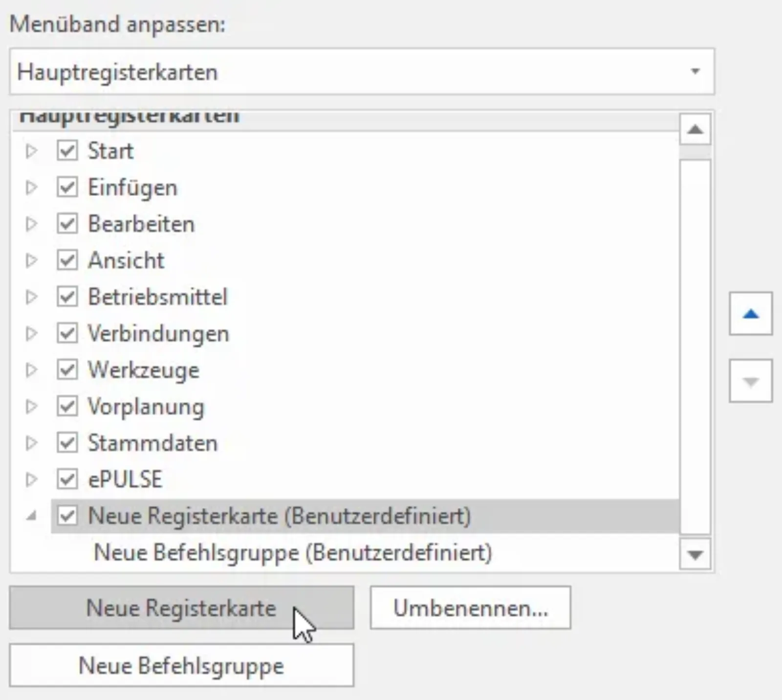The height and width of the screenshot is (700, 782).
Task: Select Neue Befehlsgruppe (Benutzerdefiniert) item
Action: 293,552
